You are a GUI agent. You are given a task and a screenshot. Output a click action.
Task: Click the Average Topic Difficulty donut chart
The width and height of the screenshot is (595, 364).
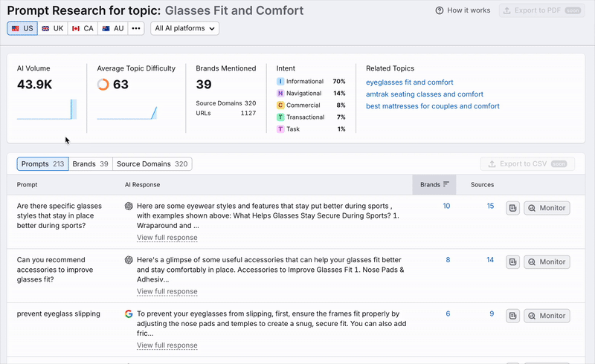(x=103, y=85)
